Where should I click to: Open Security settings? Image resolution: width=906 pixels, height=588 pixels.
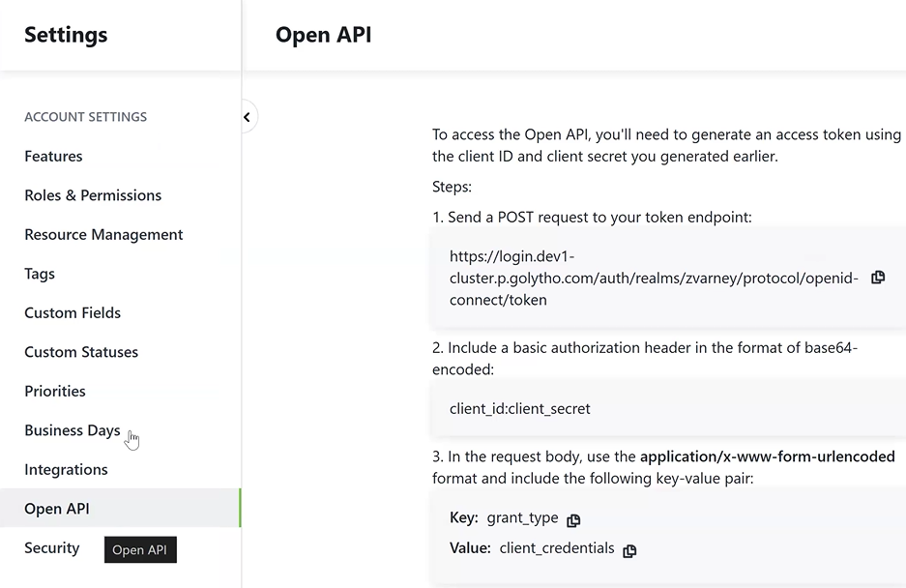tap(52, 548)
